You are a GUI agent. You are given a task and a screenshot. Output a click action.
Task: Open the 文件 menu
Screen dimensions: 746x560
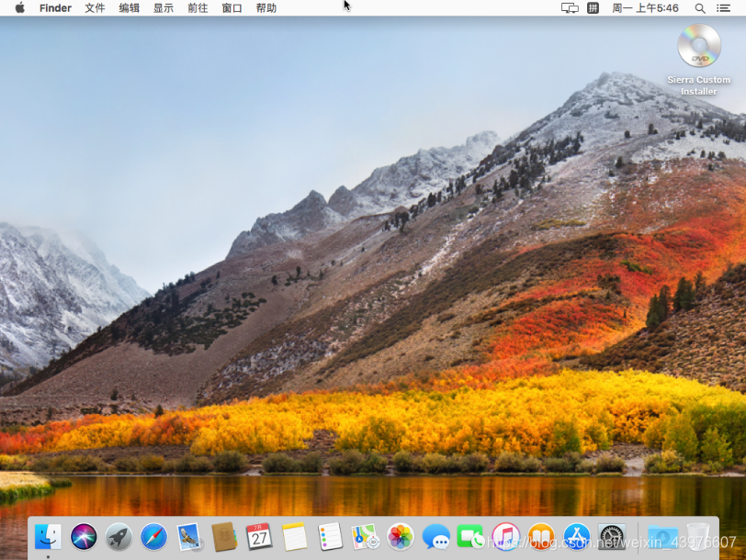(95, 8)
